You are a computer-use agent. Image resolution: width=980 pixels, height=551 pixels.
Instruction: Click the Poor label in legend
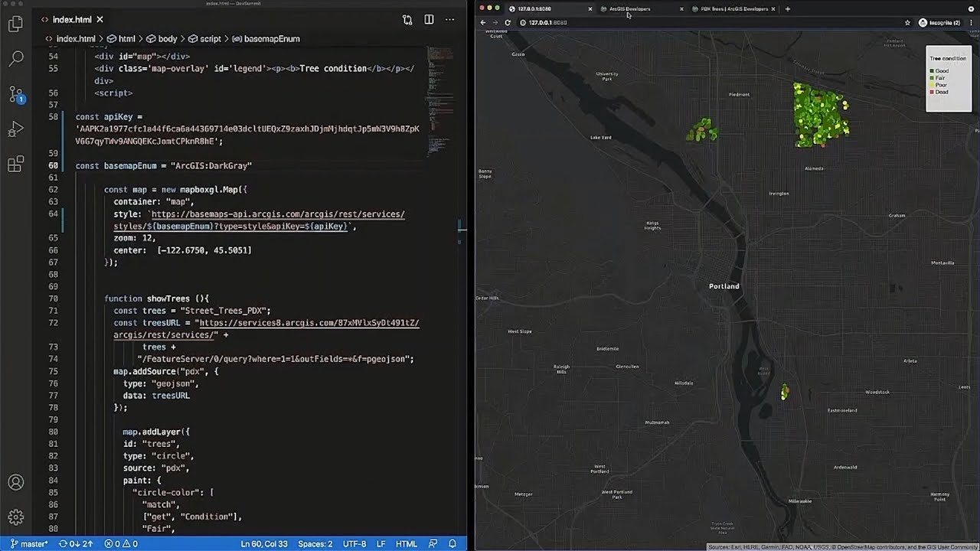point(941,85)
